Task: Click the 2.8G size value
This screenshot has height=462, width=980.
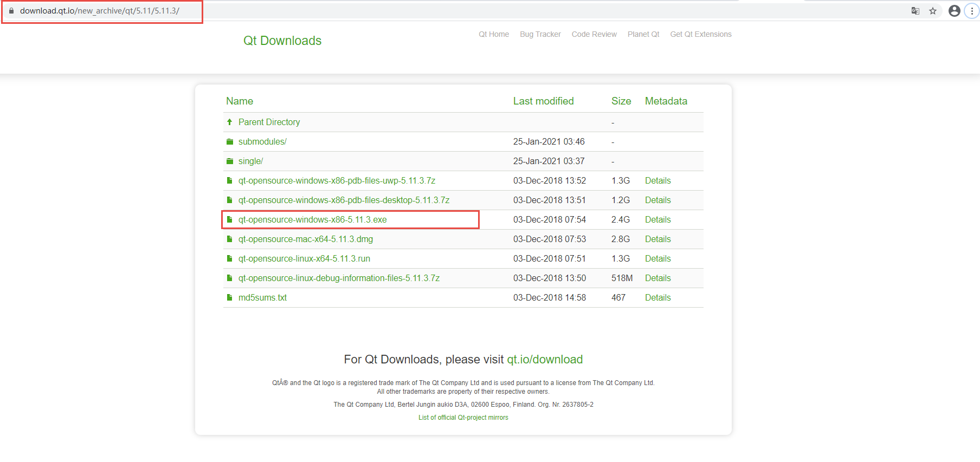Action: [x=621, y=239]
